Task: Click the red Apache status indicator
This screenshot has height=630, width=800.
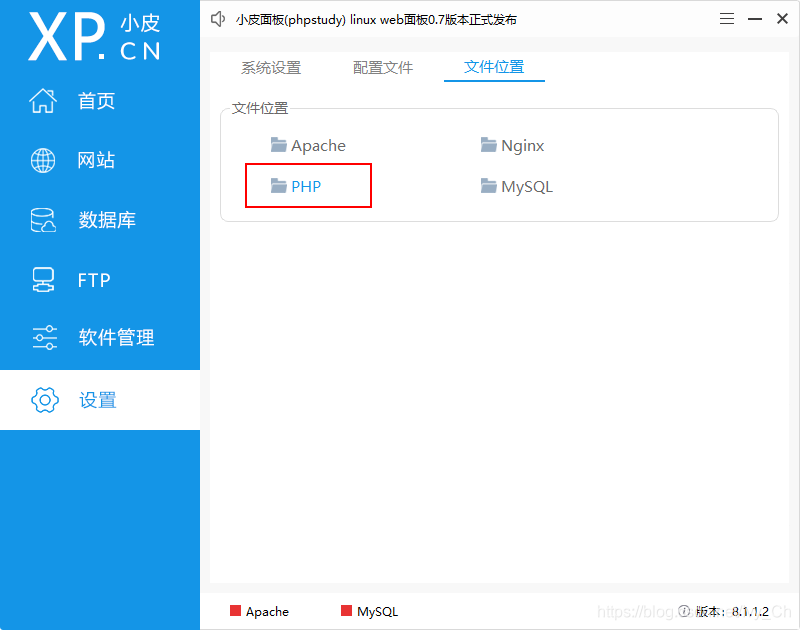Action: (235, 611)
